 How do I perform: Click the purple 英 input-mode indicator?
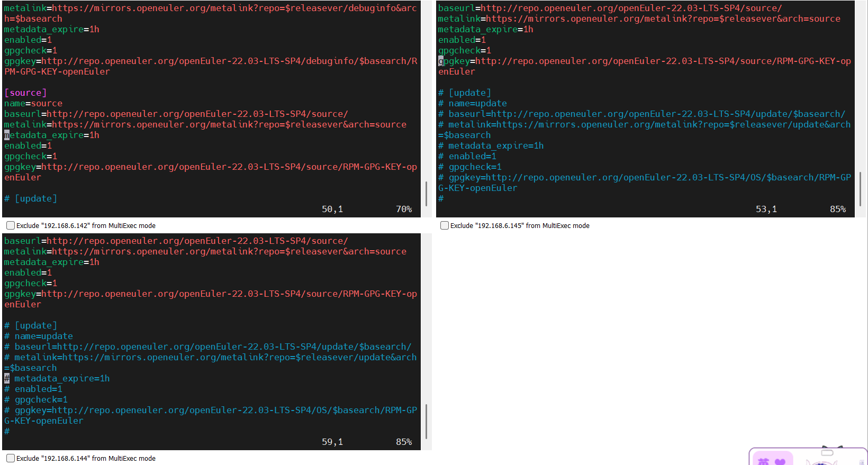[x=763, y=461]
